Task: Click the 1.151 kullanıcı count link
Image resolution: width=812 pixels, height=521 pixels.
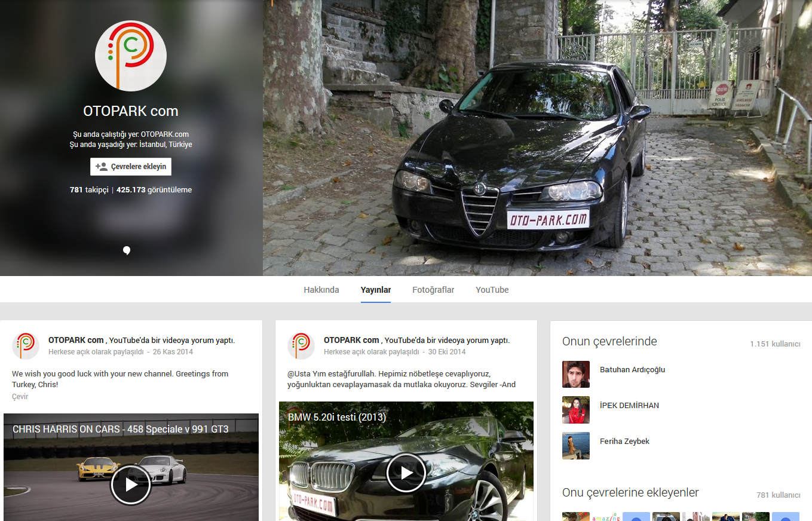Action: (x=774, y=344)
